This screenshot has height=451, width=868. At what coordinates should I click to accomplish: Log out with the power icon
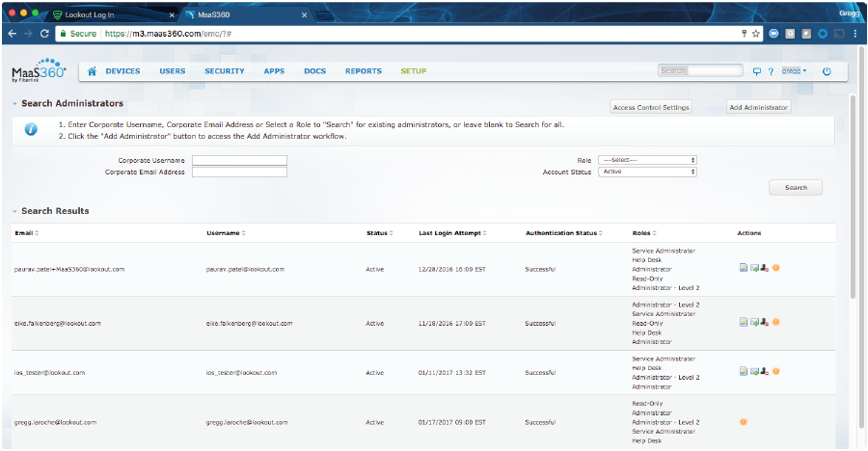point(827,71)
